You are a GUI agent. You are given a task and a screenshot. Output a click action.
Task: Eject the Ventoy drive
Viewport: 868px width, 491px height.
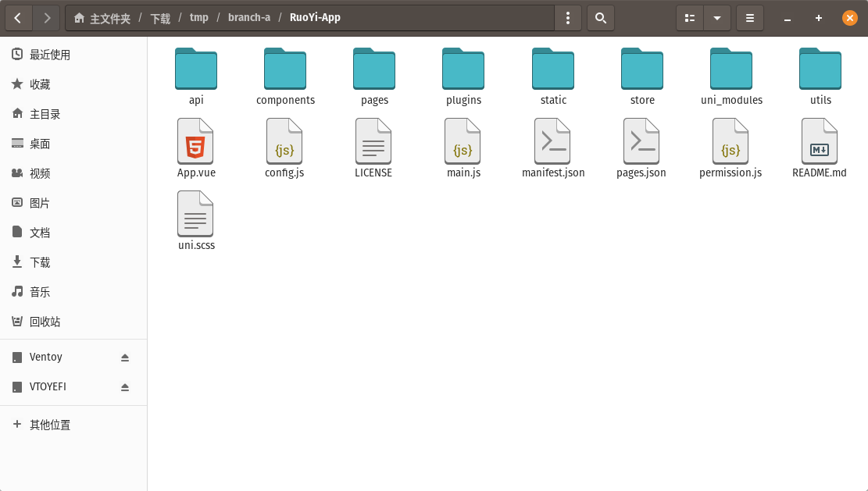click(x=125, y=358)
